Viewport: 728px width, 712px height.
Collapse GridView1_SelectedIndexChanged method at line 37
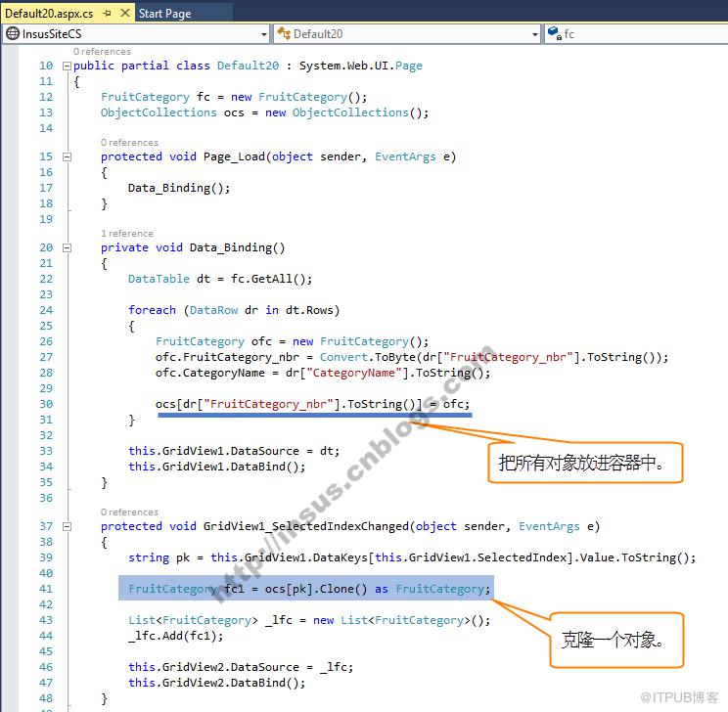[x=67, y=527]
